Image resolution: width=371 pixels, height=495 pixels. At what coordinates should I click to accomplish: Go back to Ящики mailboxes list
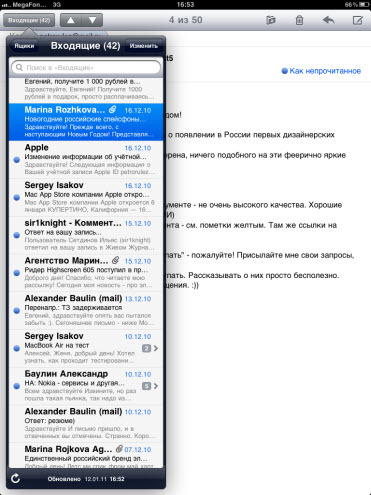click(24, 46)
